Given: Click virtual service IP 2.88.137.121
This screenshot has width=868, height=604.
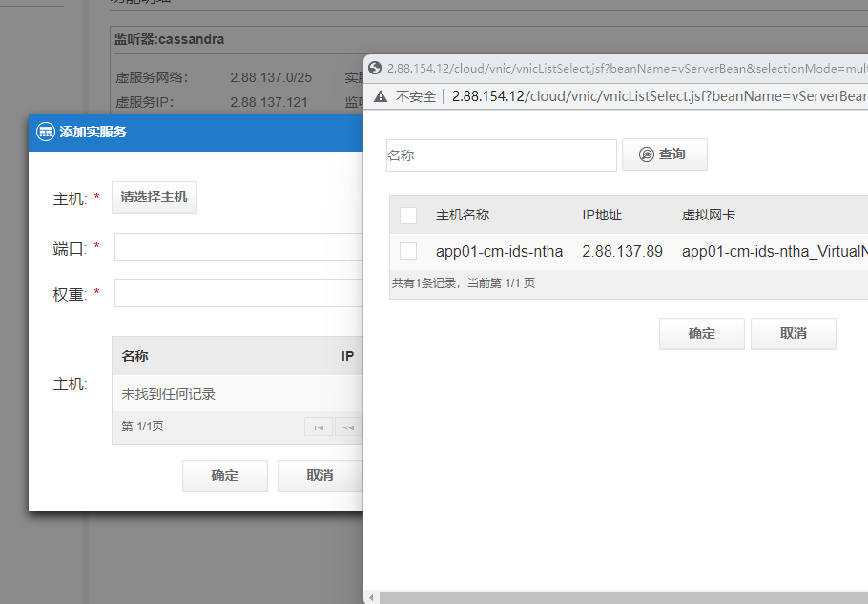Looking at the screenshot, I should pos(268,102).
